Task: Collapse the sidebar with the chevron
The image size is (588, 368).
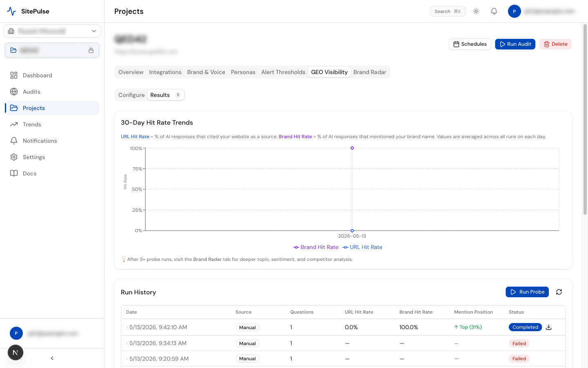Action: click(x=52, y=358)
